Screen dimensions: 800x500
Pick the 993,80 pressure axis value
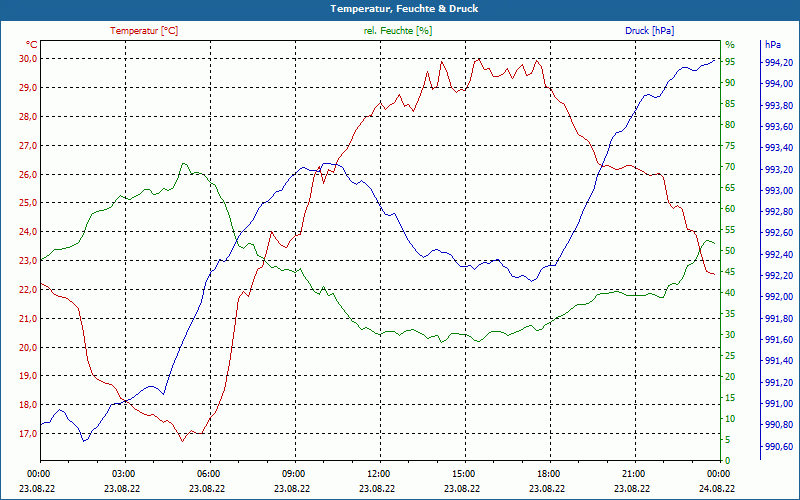coord(780,106)
